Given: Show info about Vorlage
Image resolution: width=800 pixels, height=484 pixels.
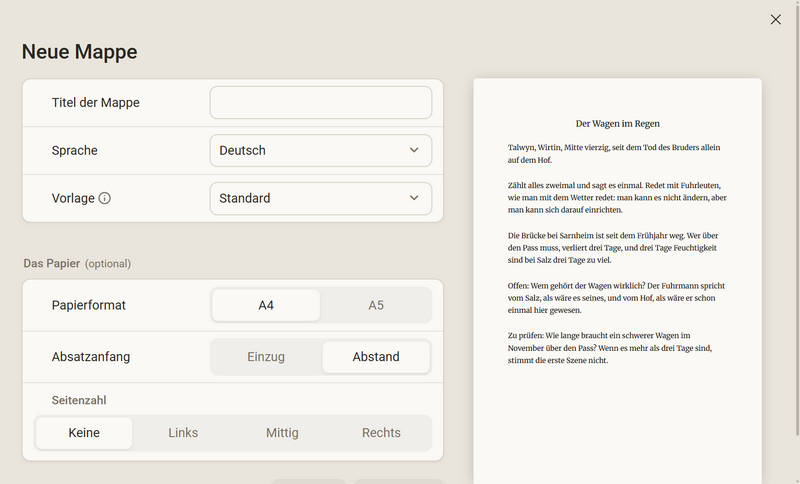Looking at the screenshot, I should click(105, 198).
